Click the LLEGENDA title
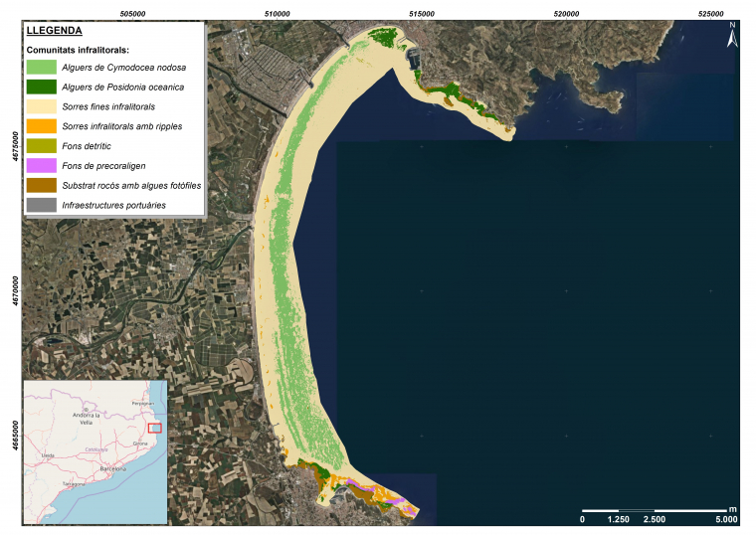Image resolution: width=756 pixels, height=535 pixels. pyautogui.click(x=55, y=32)
